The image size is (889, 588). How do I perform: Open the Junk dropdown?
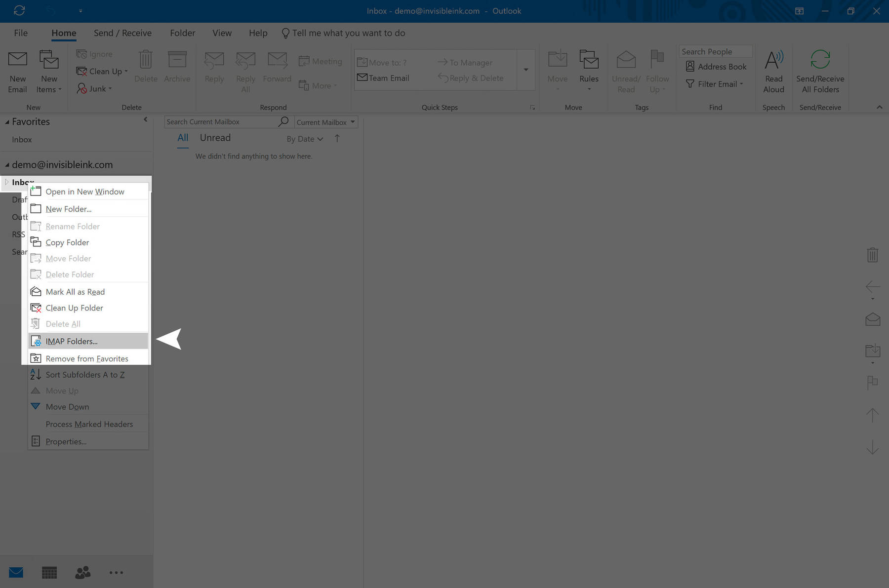click(94, 89)
